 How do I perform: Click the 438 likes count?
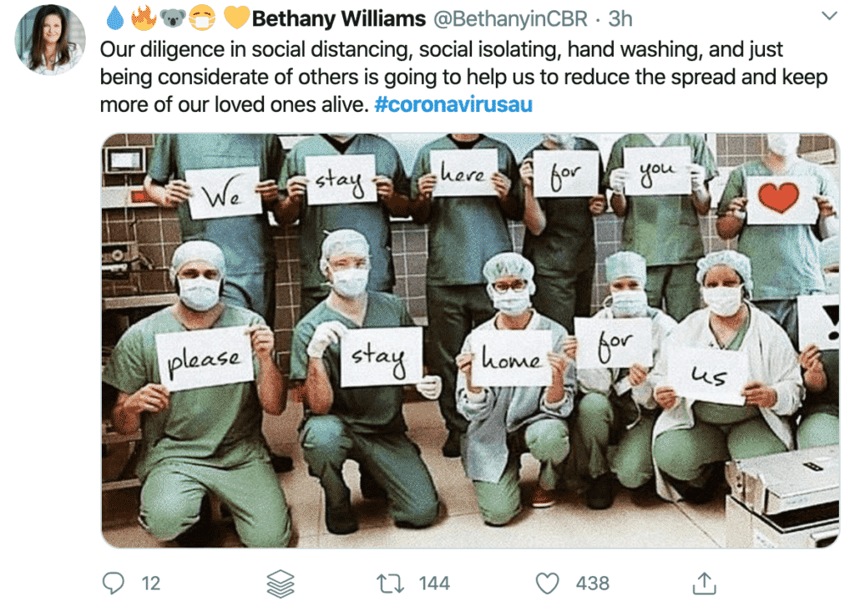[593, 583]
